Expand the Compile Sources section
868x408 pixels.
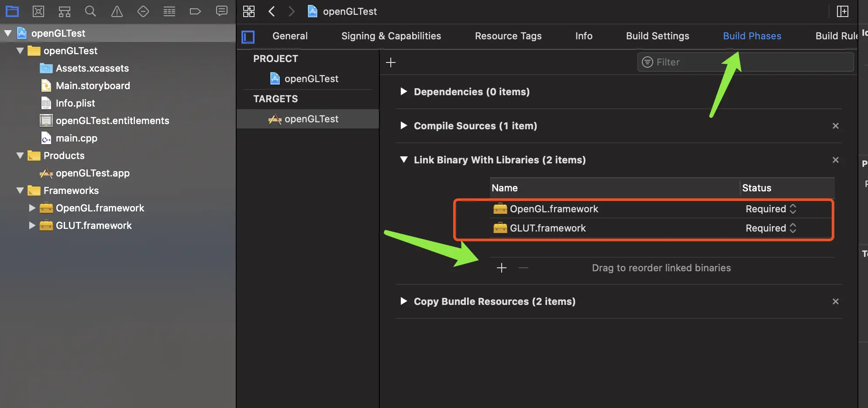click(404, 126)
